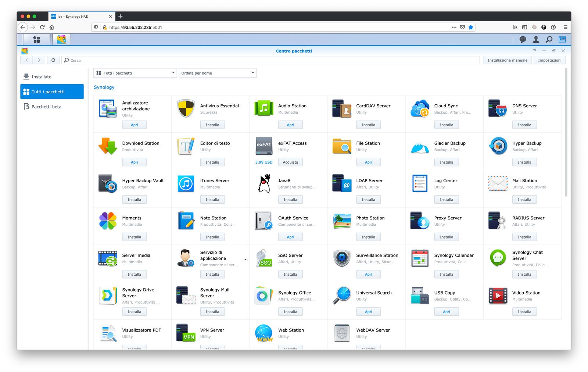Click the browser address bar URL
Image resolution: width=588 pixels, height=372 pixels.
(136, 27)
